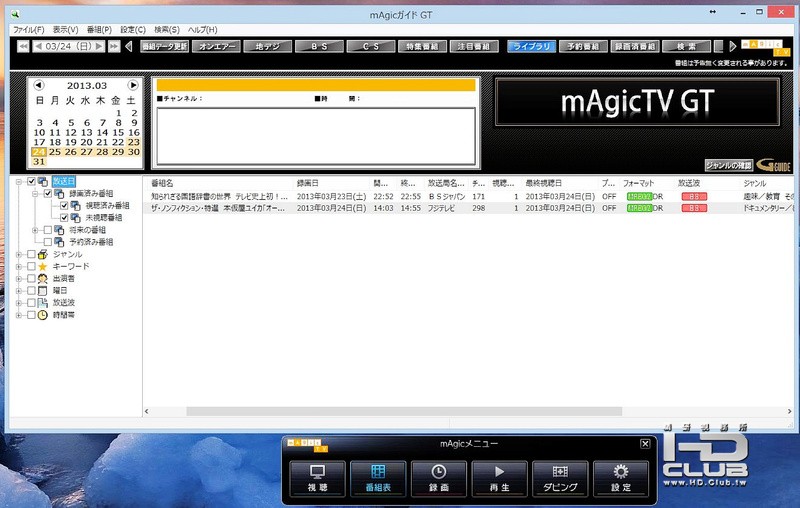Expand the 曜日 tree node
Viewport: 800px width, 508px height.
click(x=19, y=291)
